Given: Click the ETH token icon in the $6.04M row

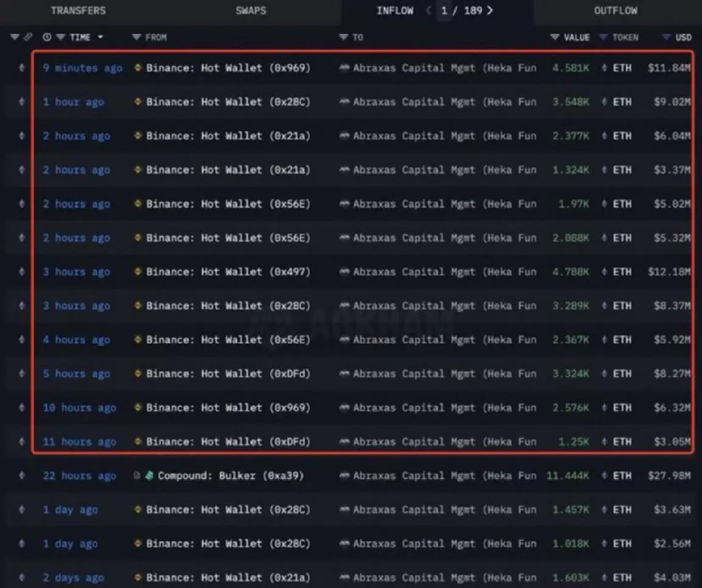Looking at the screenshot, I should click(x=604, y=136).
